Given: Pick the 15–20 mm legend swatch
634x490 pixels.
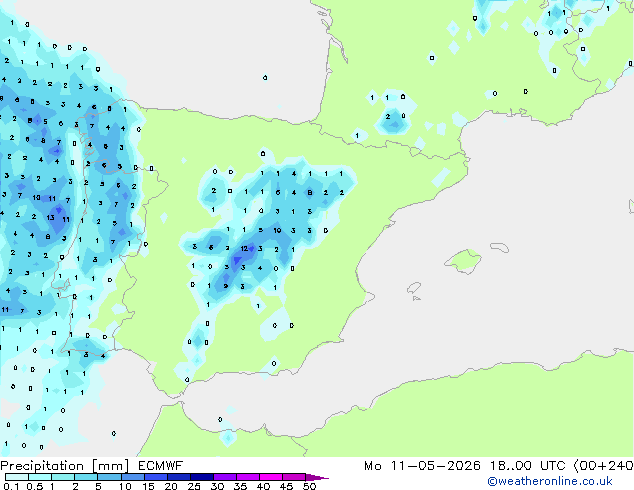Looking at the screenshot, I should pos(155,477).
